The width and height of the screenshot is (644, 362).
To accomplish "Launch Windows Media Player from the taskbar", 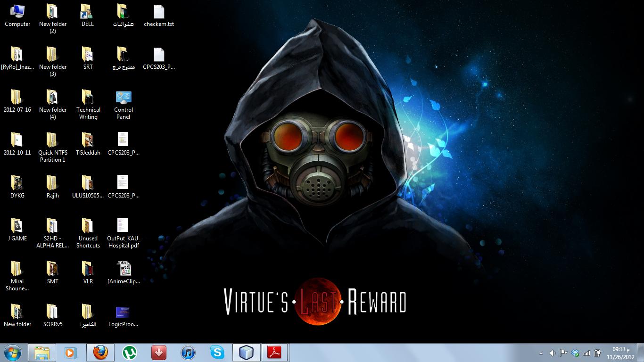I will coord(71,353).
